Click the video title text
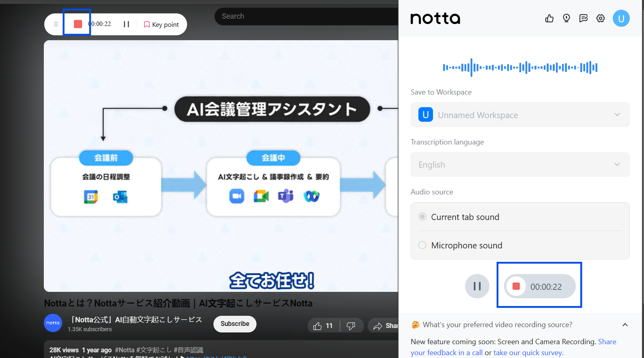644x358 pixels. point(178,303)
